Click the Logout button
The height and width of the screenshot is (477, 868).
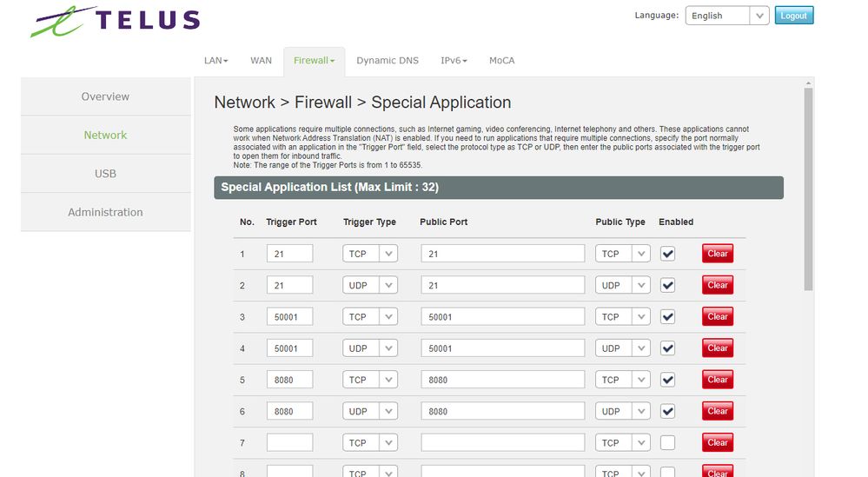pos(793,16)
